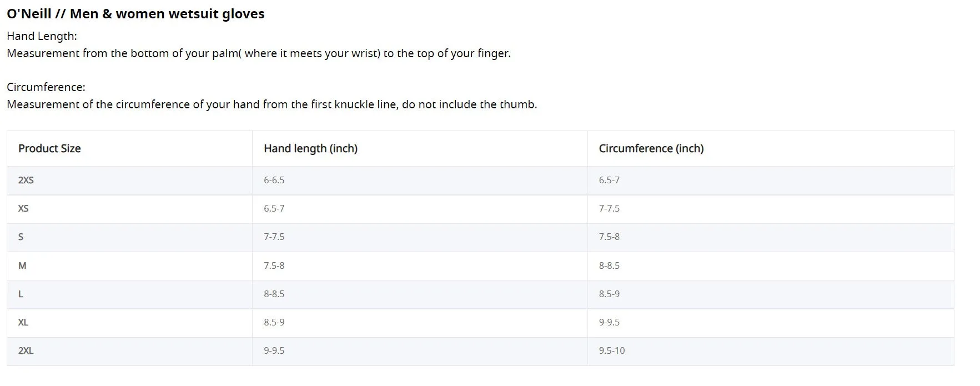Click the M size row label

click(x=22, y=265)
